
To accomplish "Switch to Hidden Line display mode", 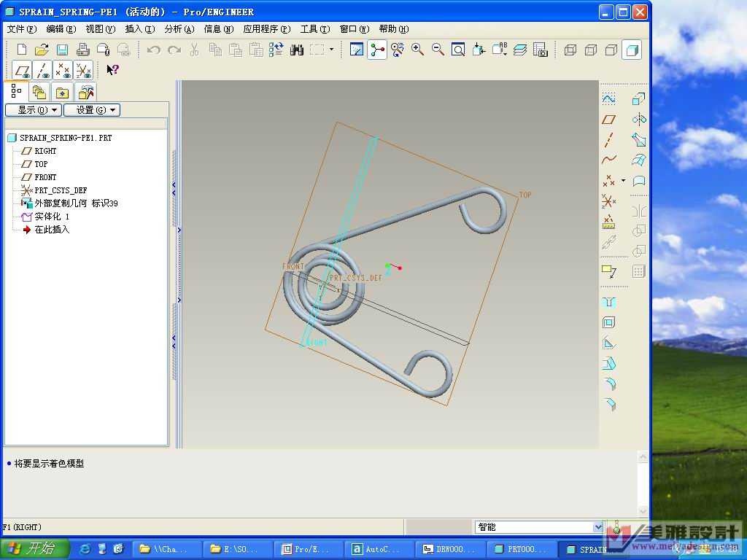I will (x=590, y=50).
